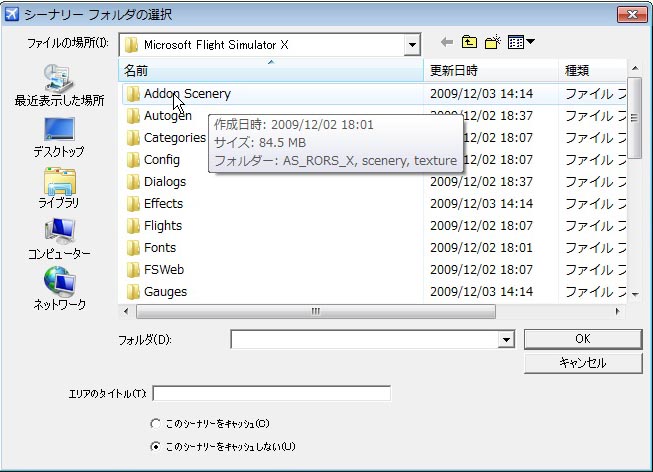The height and width of the screenshot is (472, 653).
Task: Click the vertical scrollbar up arrow
Action: click(x=635, y=68)
